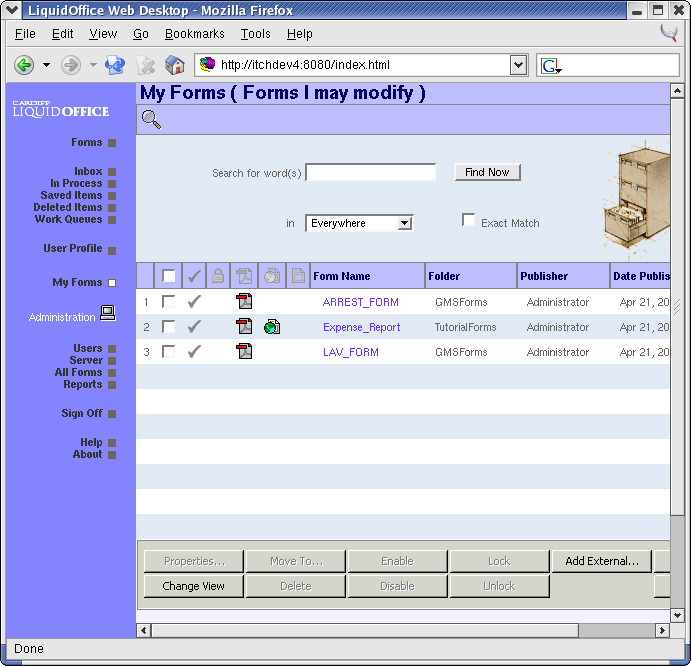Expand the Everywhere search scope dropdown
The image size is (691, 666).
coord(404,223)
